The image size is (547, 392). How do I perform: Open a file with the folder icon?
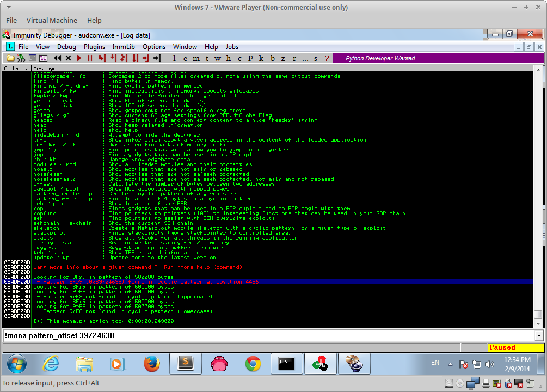point(10,58)
